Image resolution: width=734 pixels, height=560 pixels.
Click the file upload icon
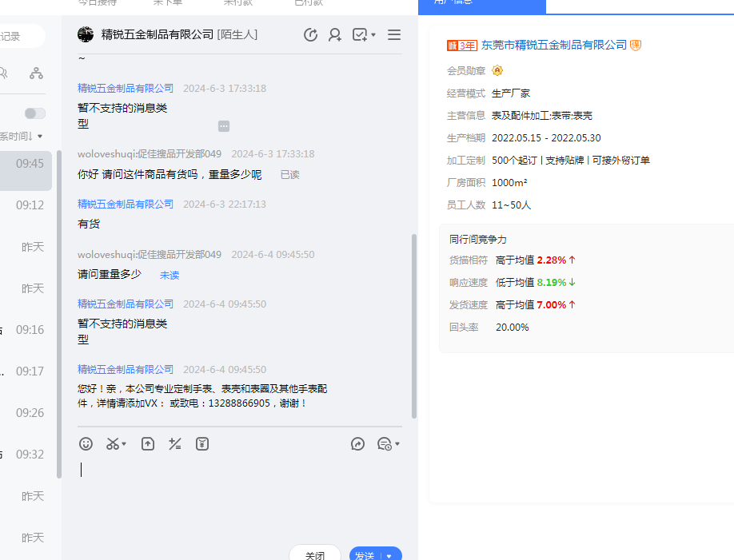pyautogui.click(x=148, y=444)
